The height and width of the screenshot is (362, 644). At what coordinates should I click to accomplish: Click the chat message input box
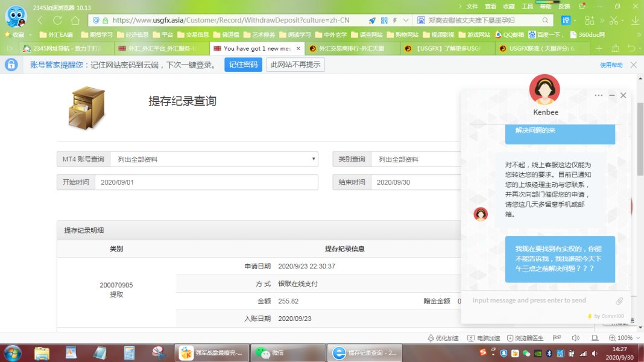[x=540, y=300]
